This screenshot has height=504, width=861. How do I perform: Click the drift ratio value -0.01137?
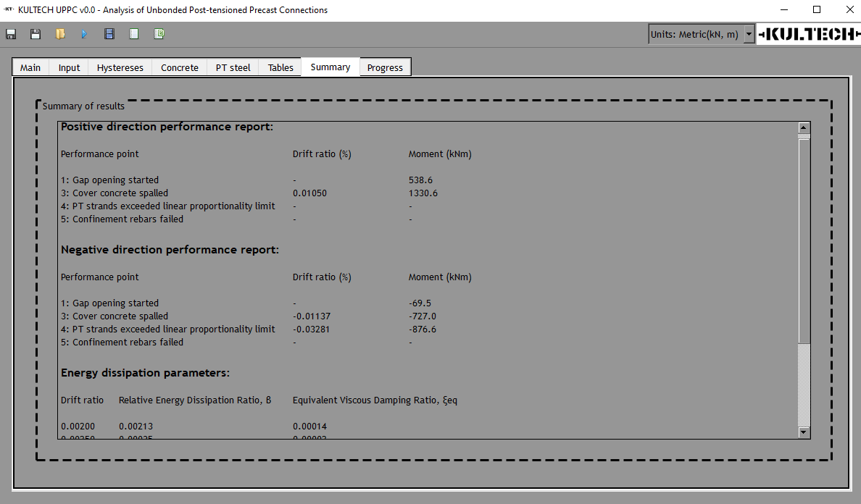(x=312, y=316)
